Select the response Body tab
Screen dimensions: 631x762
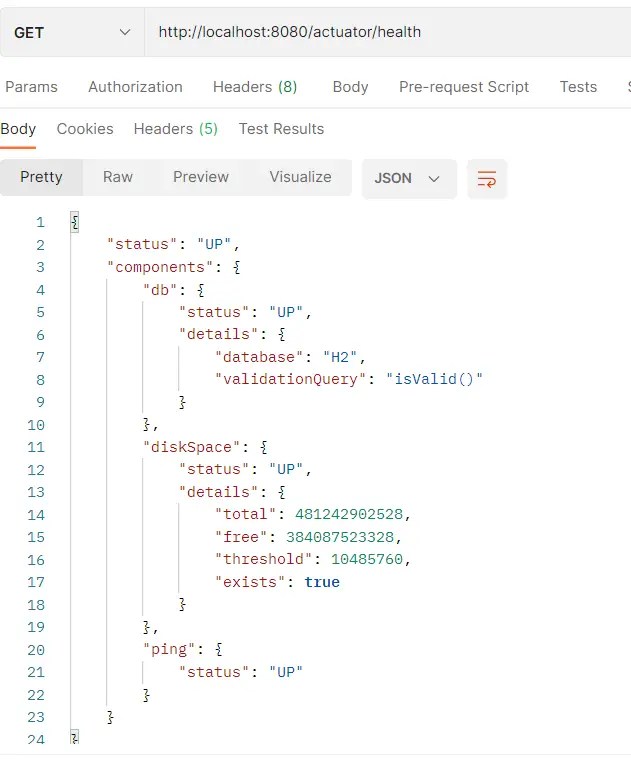point(18,129)
